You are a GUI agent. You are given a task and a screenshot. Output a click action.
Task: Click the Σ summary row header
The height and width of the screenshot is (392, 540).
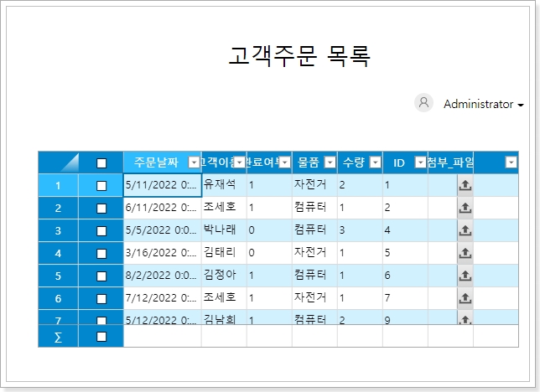58,337
